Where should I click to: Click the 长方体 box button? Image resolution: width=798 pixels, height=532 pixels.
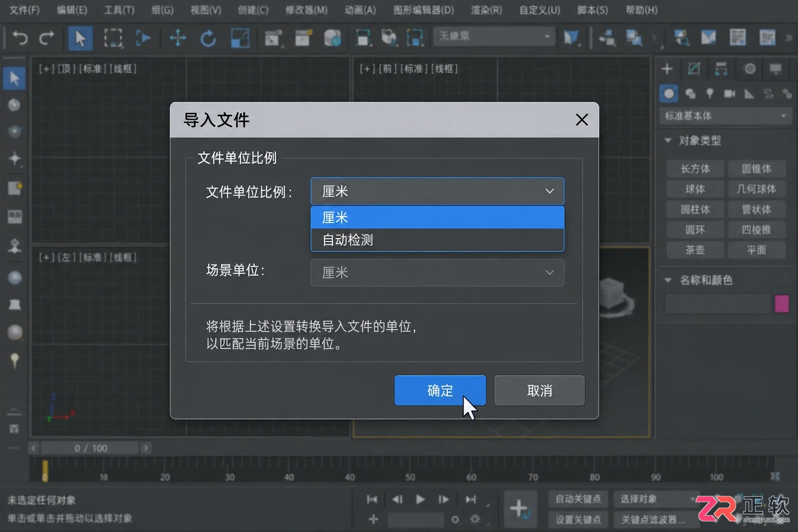tap(695, 168)
